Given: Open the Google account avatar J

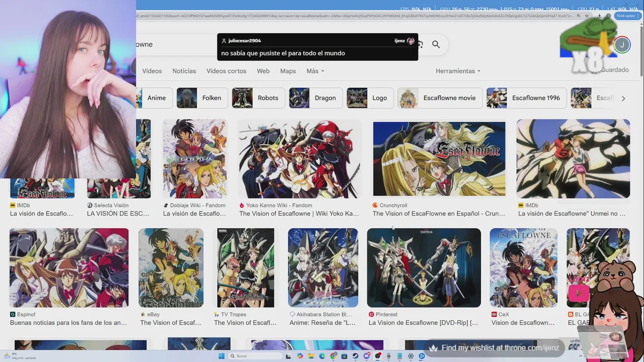Looking at the screenshot, I should pos(622,45).
